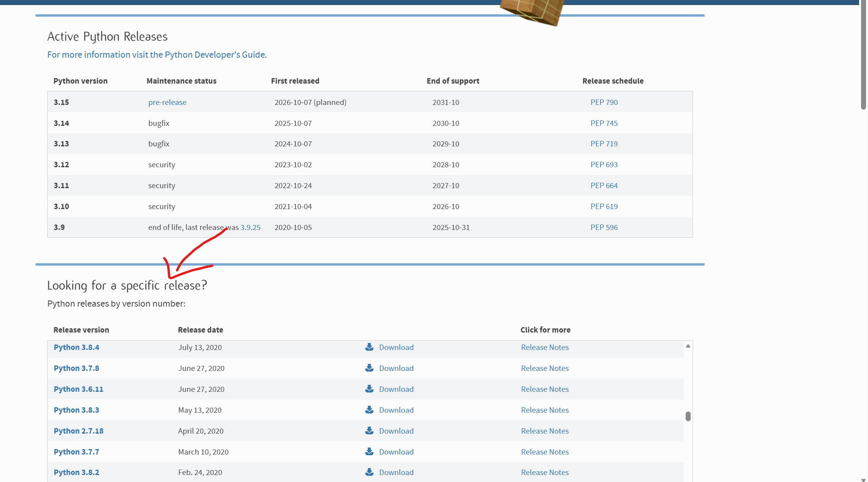868x482 pixels.
Task: Open PEP 790 release schedule
Action: coord(604,102)
